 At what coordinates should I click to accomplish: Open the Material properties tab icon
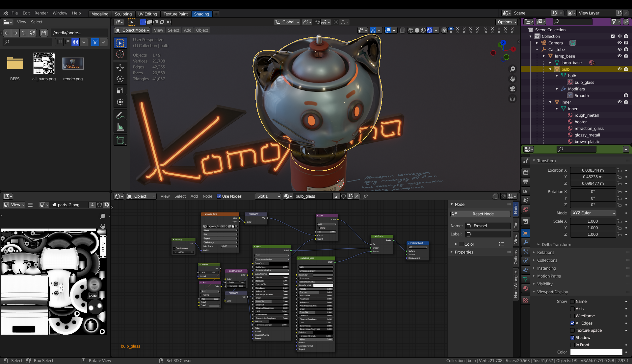coord(526,288)
